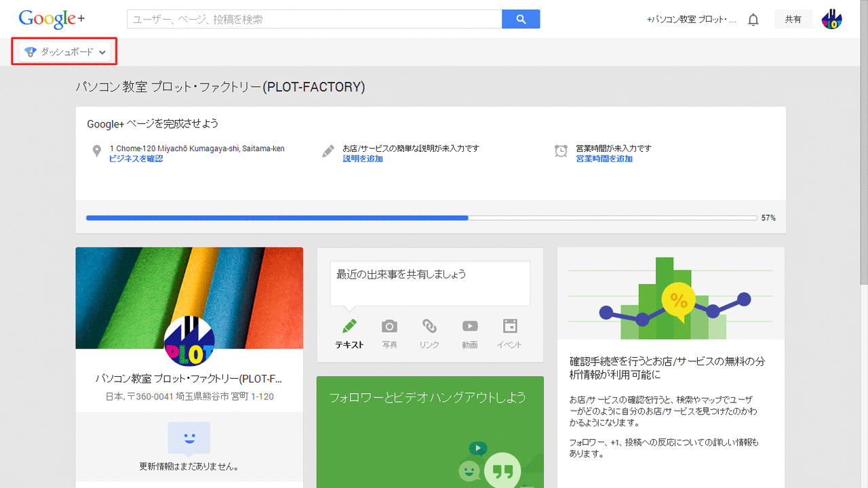
Task: Click the clock icon beside 営業時間が未入力
Action: click(561, 150)
